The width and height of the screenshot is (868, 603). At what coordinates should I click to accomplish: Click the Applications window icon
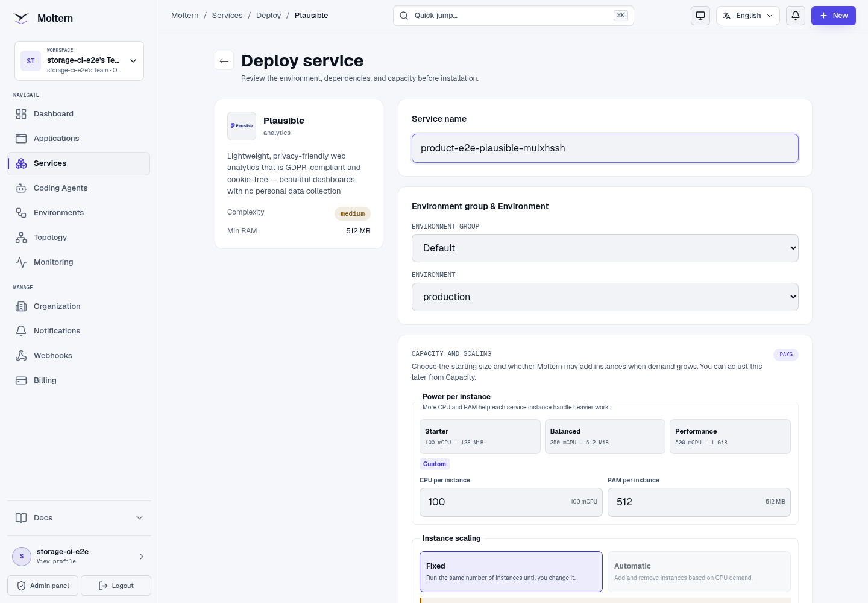(x=21, y=139)
